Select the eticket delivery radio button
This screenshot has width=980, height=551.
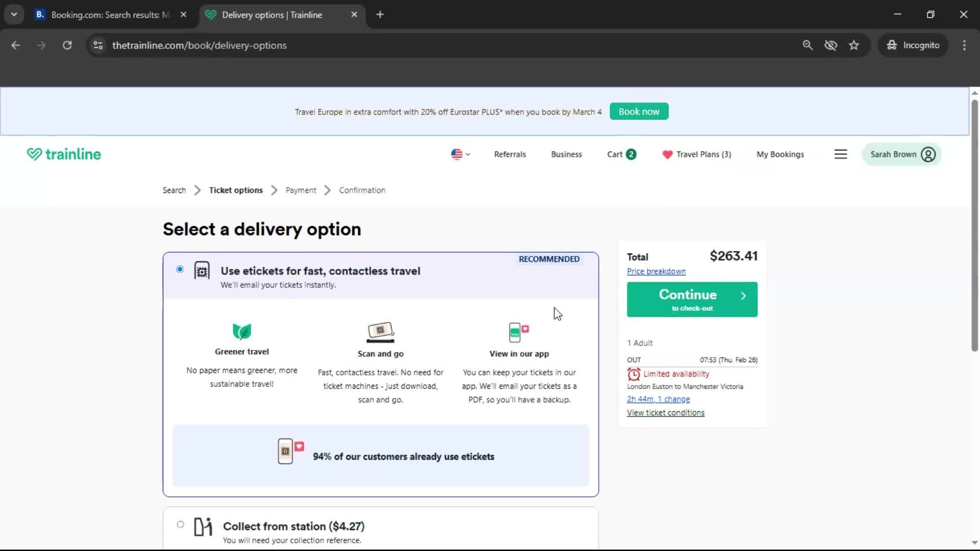pos(180,269)
